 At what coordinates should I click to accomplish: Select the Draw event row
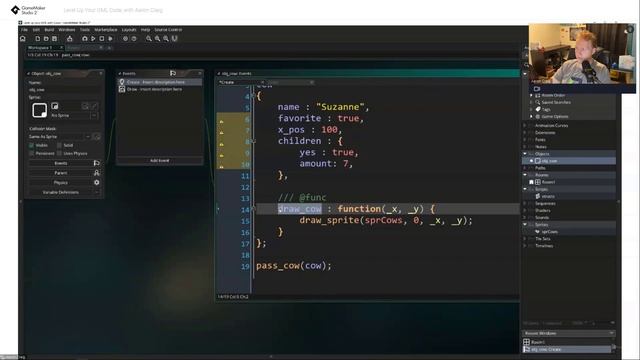click(x=160, y=89)
